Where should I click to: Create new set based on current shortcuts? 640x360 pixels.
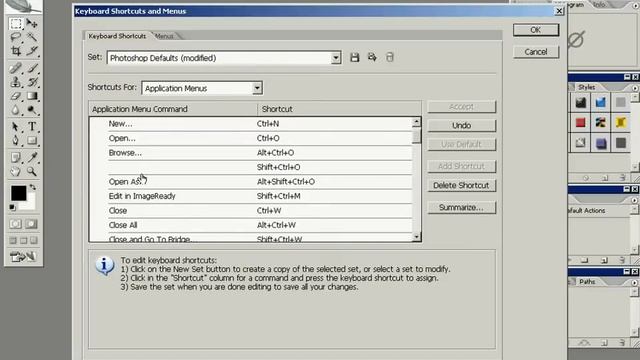click(372, 57)
